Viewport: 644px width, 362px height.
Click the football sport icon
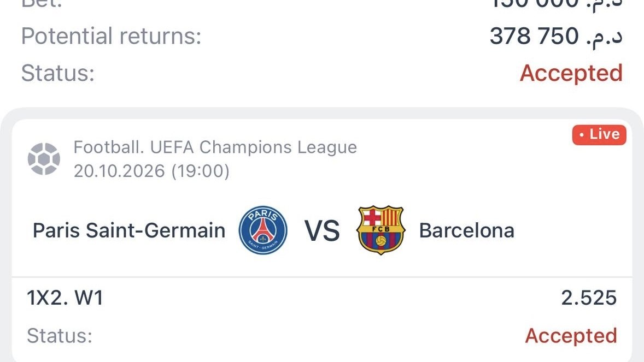click(x=44, y=159)
